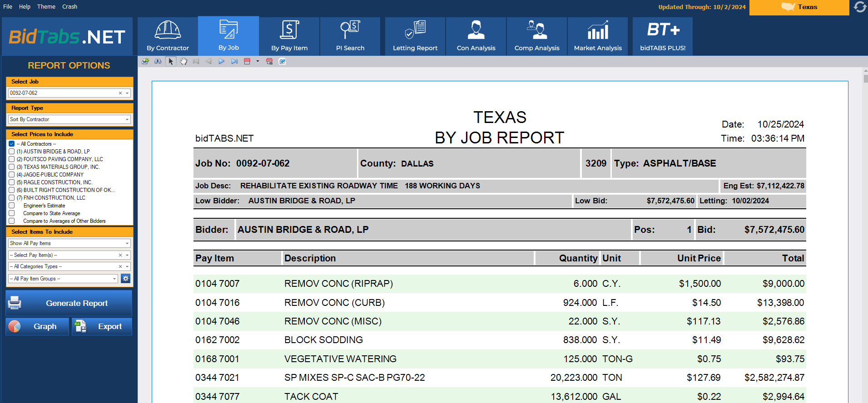Open the binoculars find tool
The width and height of the screenshot is (868, 403).
[158, 61]
